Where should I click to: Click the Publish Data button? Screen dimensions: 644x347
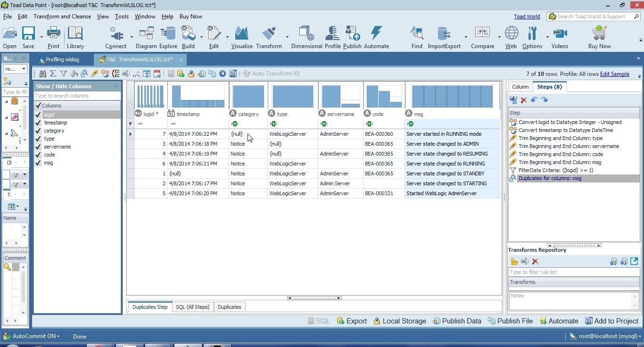[457, 321]
